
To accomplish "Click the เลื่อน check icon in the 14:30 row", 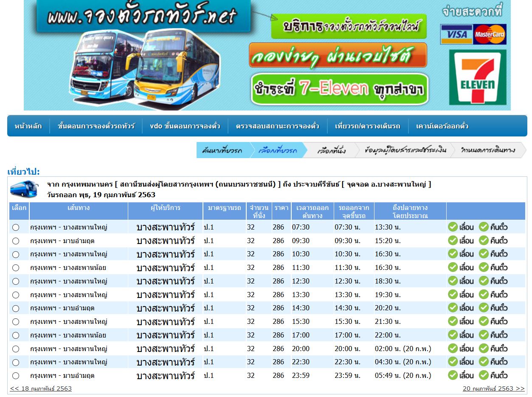I will (453, 308).
